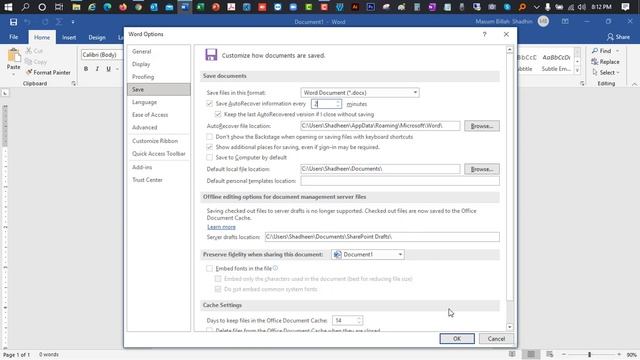Open the File tab in Word
This screenshot has width=640, height=360.
pos(13,37)
